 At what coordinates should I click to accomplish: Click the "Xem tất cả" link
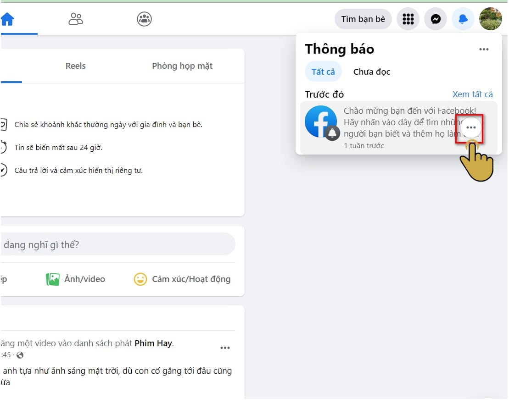[473, 94]
